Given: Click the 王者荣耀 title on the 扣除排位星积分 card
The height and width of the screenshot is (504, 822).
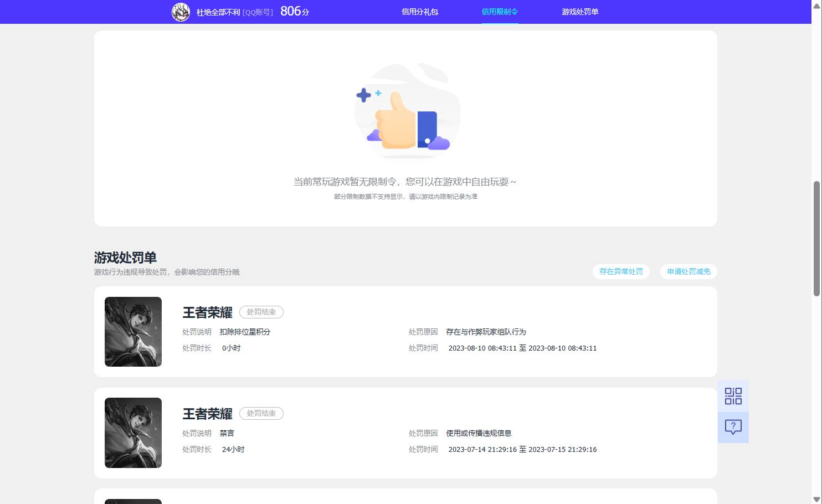Looking at the screenshot, I should tap(207, 313).
